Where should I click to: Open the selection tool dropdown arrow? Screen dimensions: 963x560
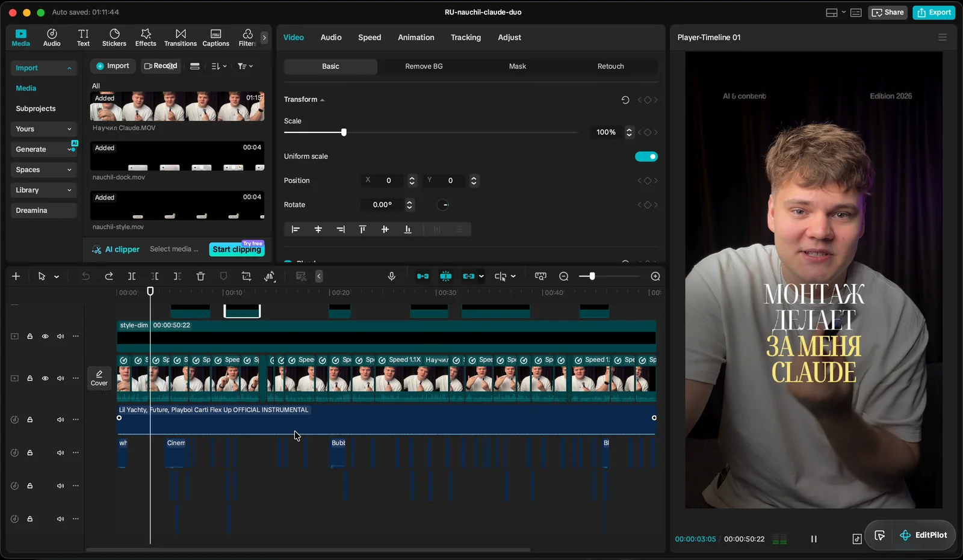(57, 277)
